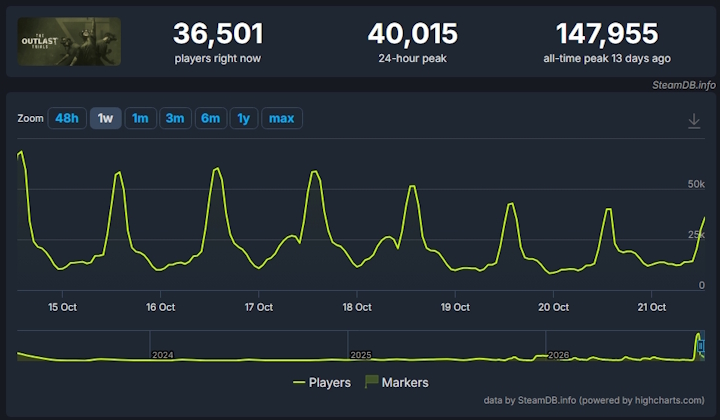
Task: Click the highcharts.com data credit text
Action: [x=594, y=400]
